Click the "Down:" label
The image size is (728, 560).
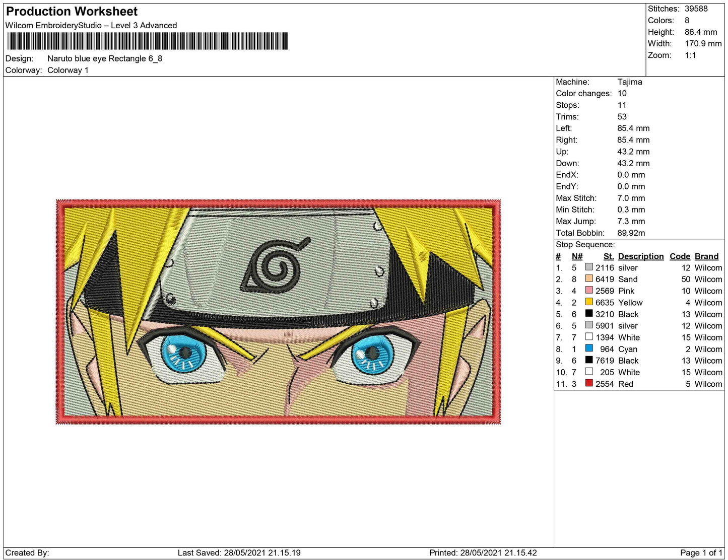[x=568, y=163]
